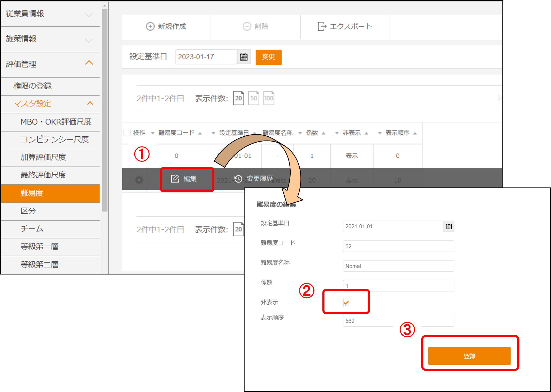The width and height of the screenshot is (551, 392).
Task: Click the 編集 edit pencil icon
Action: [175, 179]
